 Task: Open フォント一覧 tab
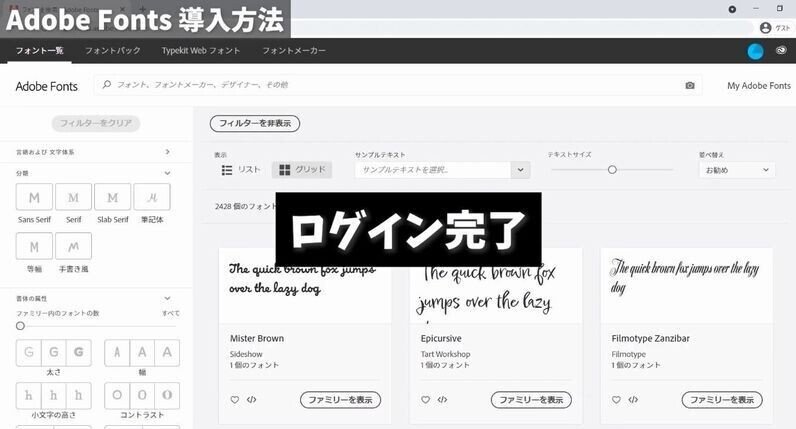pos(39,50)
